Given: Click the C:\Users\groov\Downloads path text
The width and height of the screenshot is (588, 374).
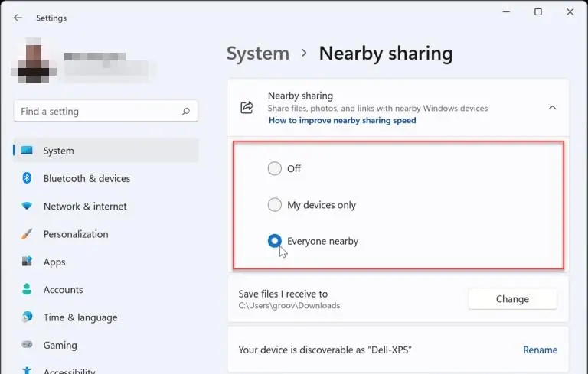Looking at the screenshot, I should (x=289, y=305).
